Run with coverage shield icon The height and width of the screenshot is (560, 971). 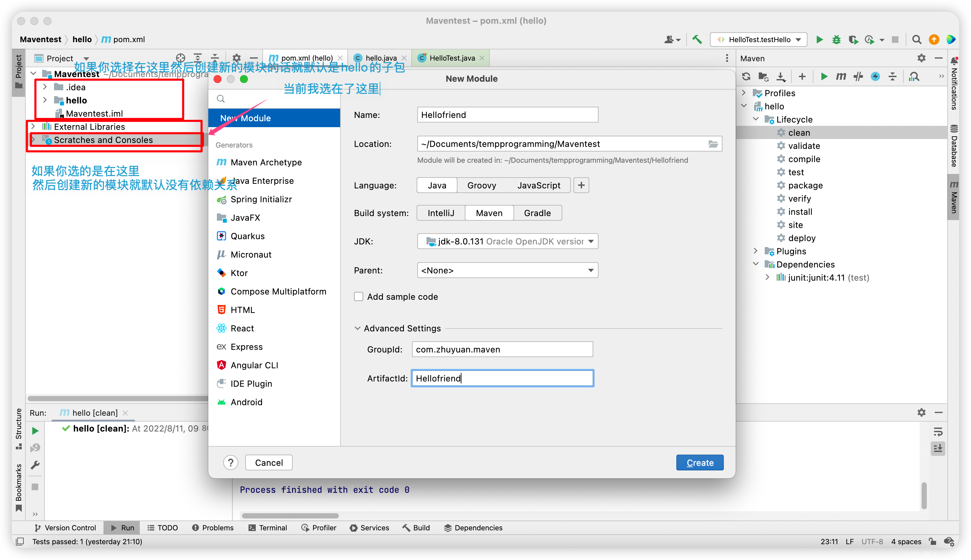(853, 39)
